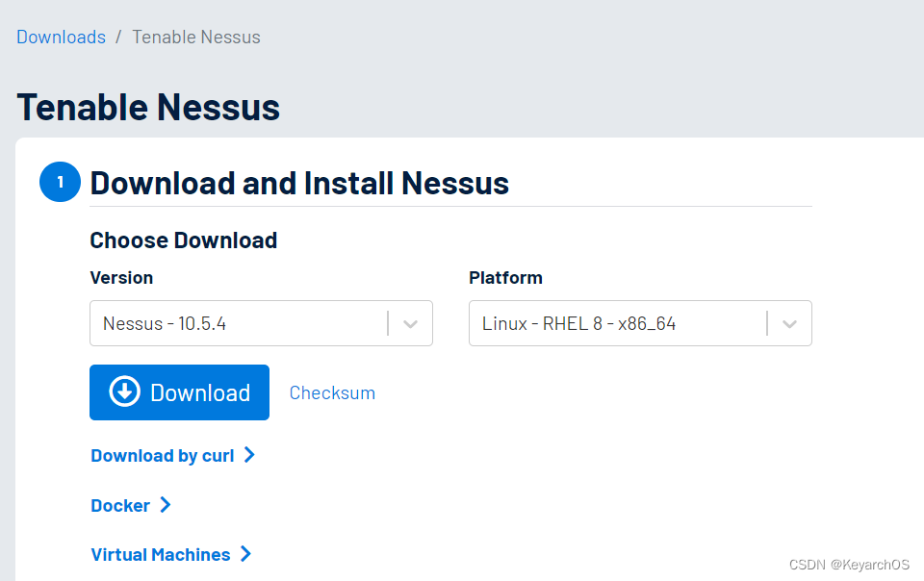
Task: Click the breadcrumb separator slash
Action: pyautogui.click(x=118, y=37)
